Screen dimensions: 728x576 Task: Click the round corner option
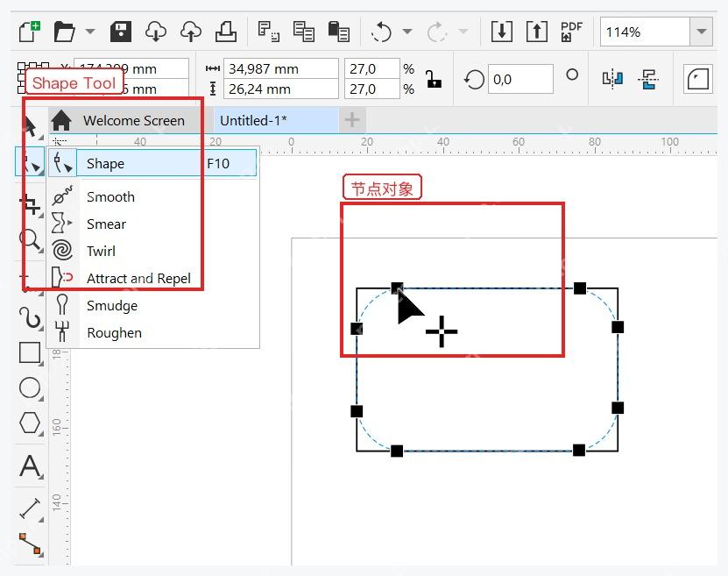click(x=698, y=79)
